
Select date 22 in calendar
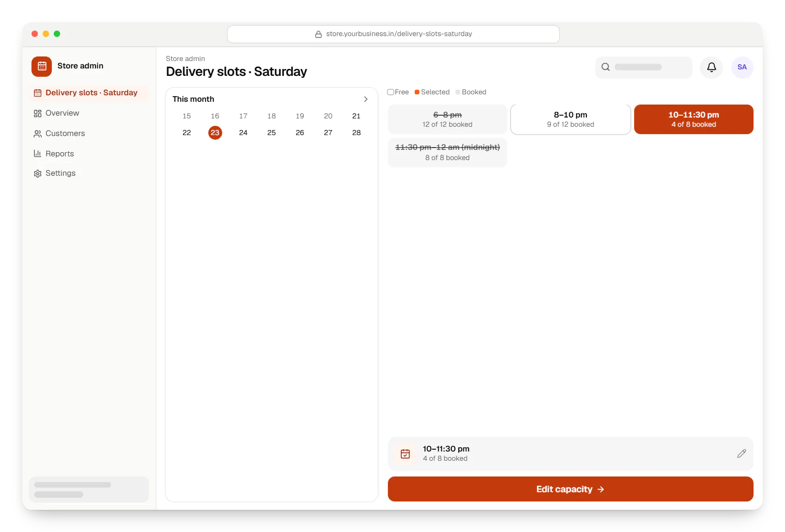pos(187,133)
